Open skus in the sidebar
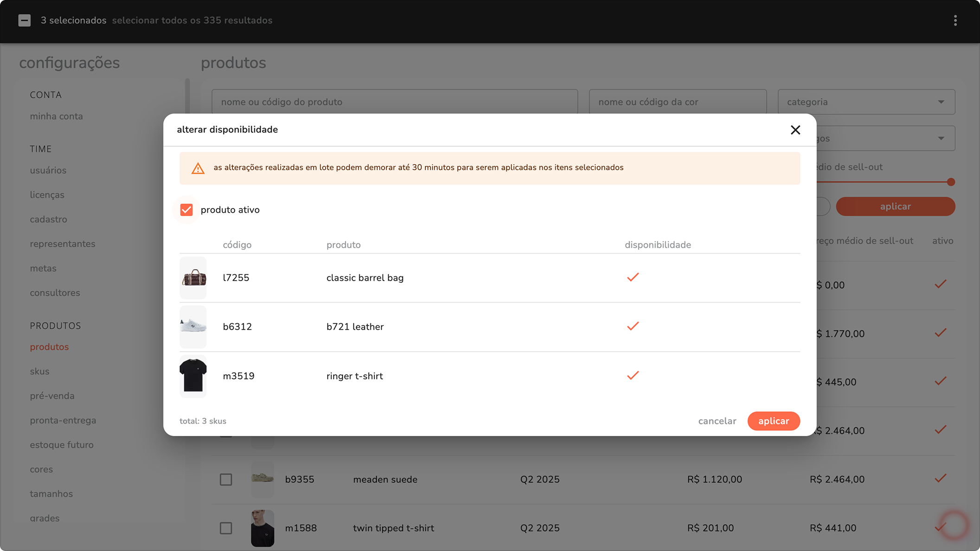Viewport: 980px width, 551px height. 40,372
